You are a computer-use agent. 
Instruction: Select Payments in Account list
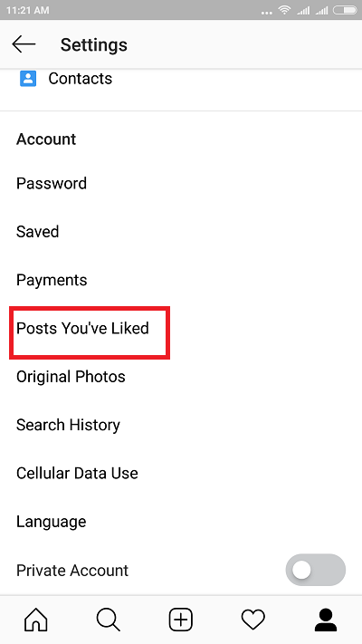click(181, 280)
